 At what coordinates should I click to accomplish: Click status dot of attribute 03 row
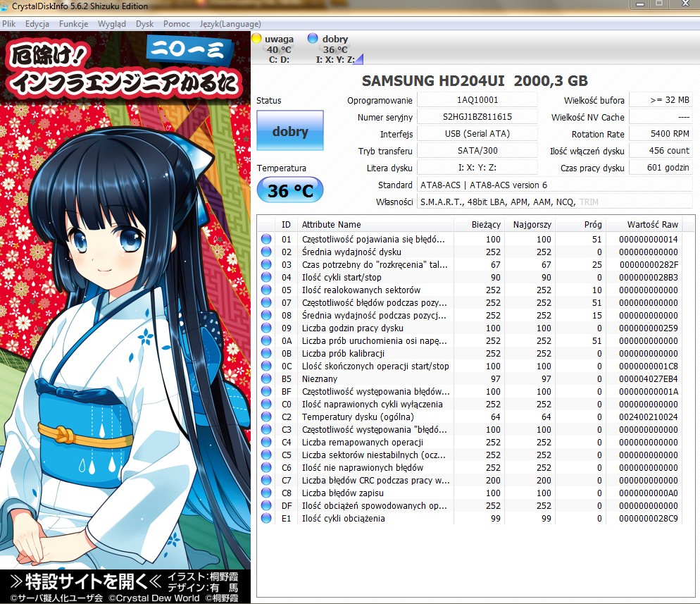266,264
